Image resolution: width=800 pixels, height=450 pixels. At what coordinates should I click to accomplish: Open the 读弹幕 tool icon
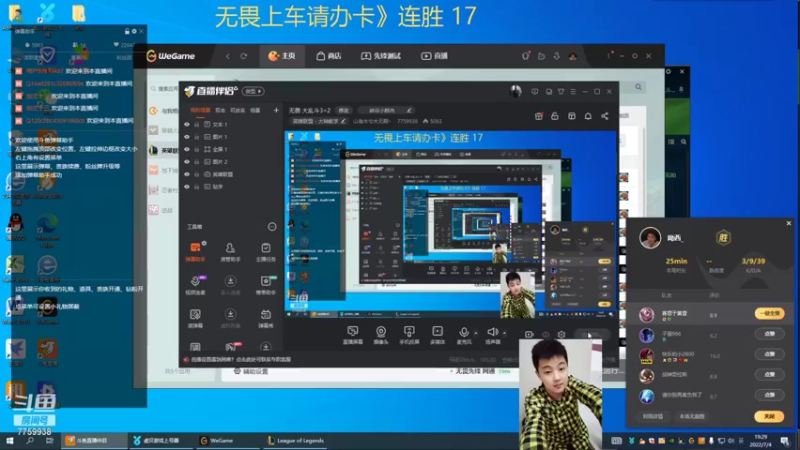pyautogui.click(x=195, y=318)
